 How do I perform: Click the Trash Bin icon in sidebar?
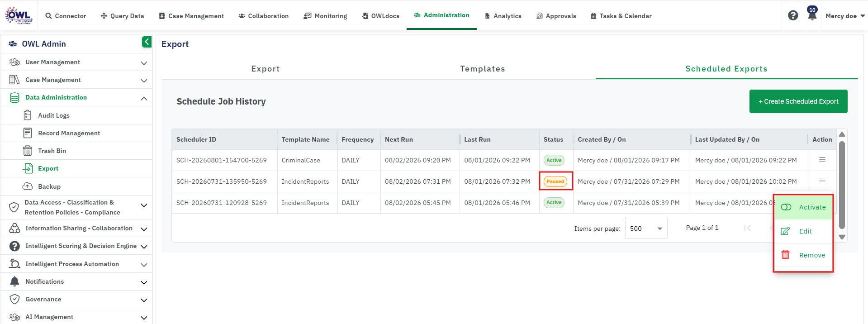[28, 151]
